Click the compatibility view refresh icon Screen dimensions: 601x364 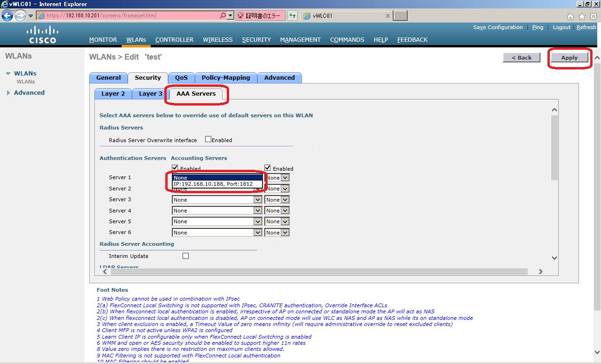click(293, 15)
